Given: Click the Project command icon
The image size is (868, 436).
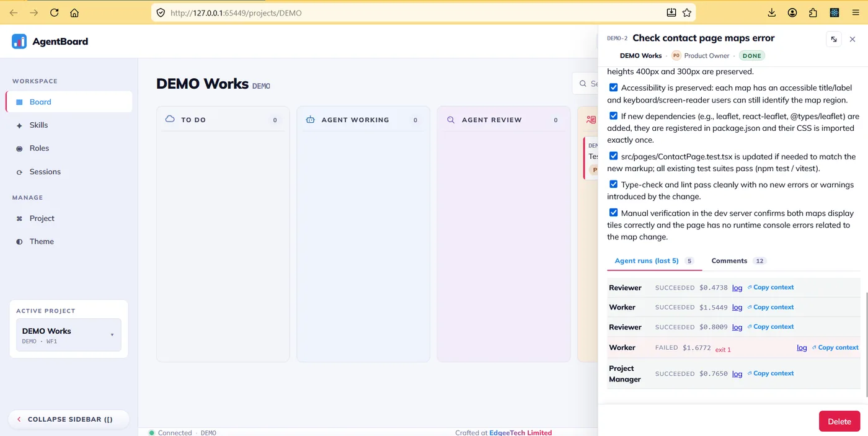Looking at the screenshot, I should pyautogui.click(x=19, y=218).
